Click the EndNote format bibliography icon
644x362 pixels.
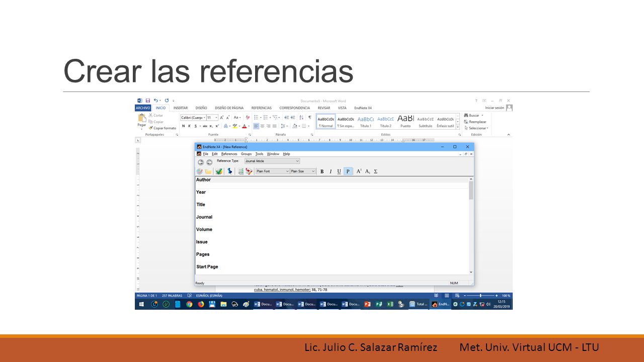(241, 171)
